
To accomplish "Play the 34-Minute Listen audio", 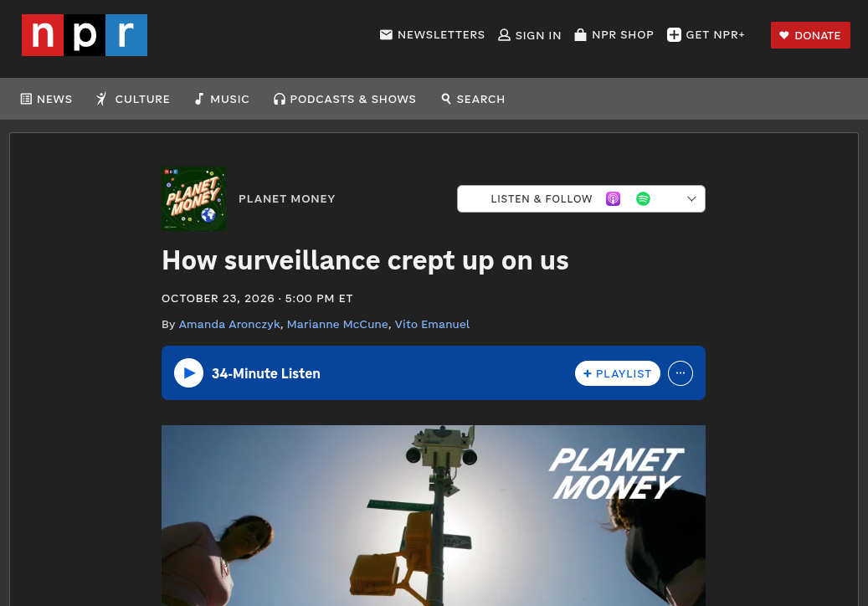I will (189, 373).
